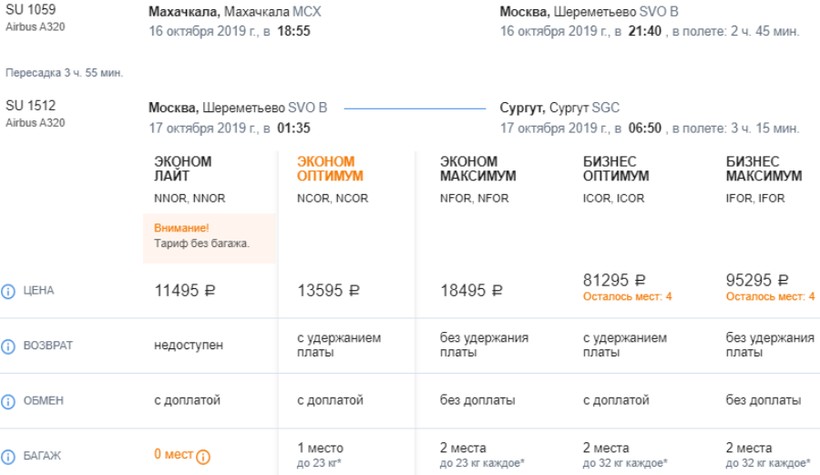Click the SU 1512 flight number
This screenshot has width=820, height=475.
click(27, 106)
